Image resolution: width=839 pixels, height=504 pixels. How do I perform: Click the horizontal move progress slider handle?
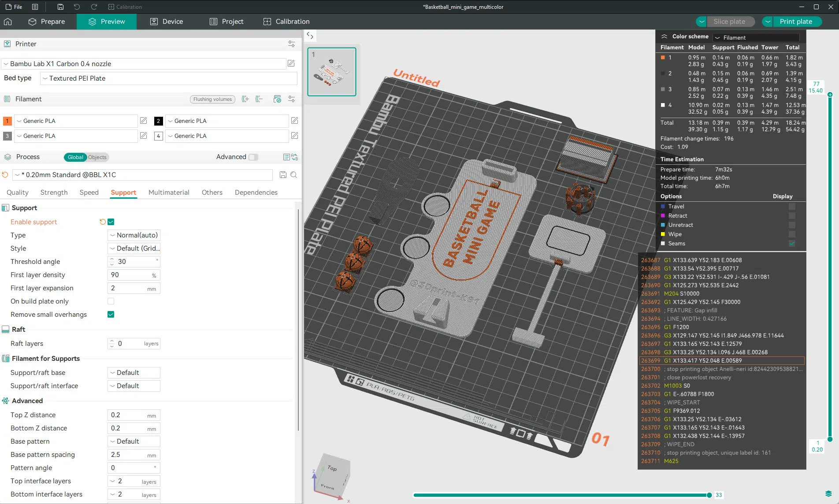pyautogui.click(x=709, y=495)
